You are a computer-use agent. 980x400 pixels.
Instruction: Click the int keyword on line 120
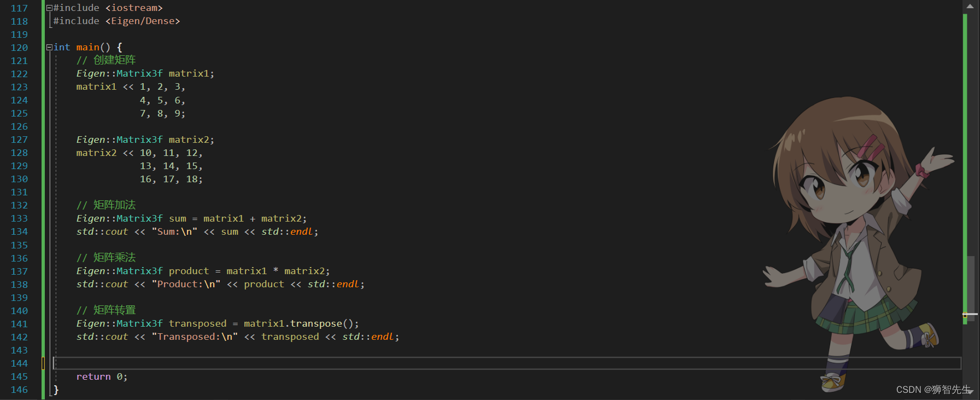62,48
